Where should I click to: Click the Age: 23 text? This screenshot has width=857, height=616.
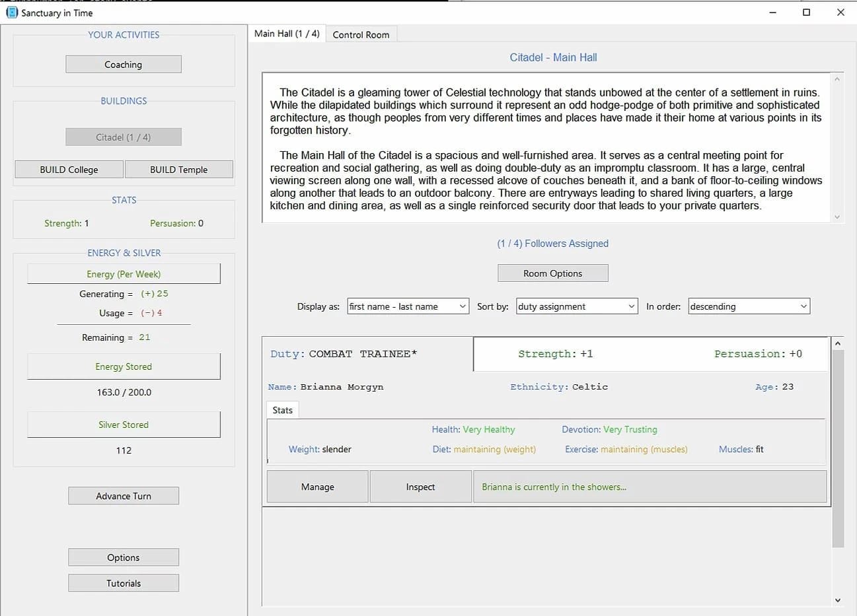pyautogui.click(x=774, y=387)
